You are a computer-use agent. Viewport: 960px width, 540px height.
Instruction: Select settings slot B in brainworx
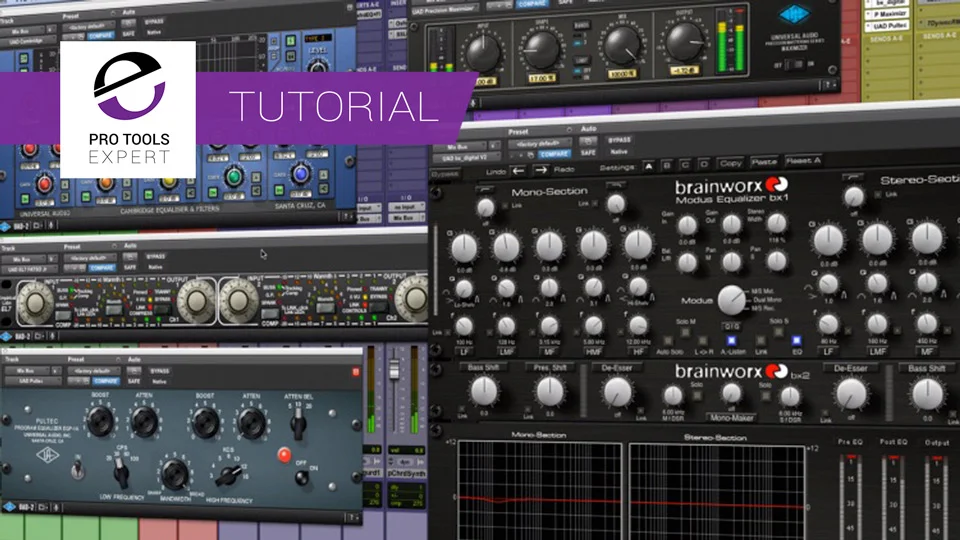667,165
